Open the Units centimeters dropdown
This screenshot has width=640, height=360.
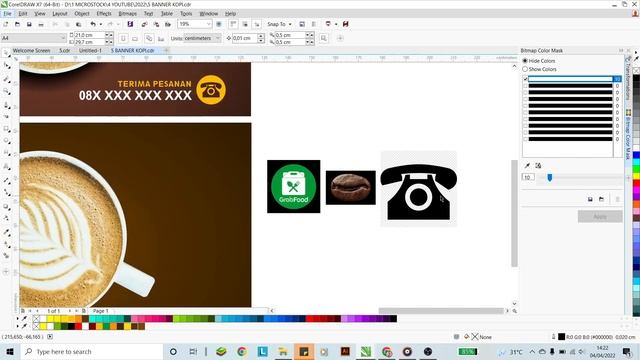(218, 38)
